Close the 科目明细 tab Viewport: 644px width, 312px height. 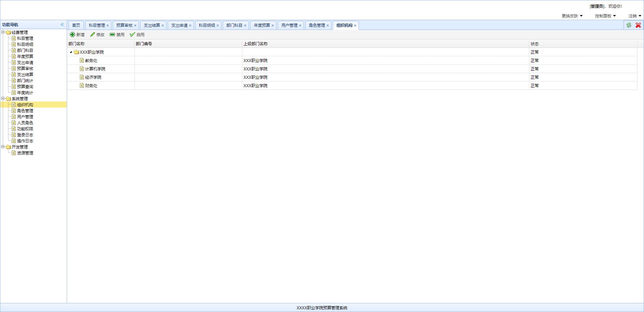pos(218,25)
